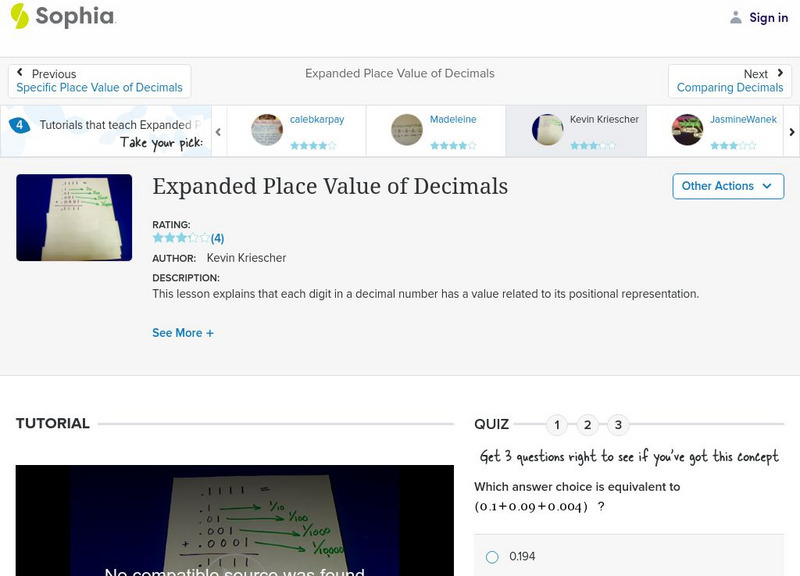Viewport: 800px width, 576px height.
Task: Click calebkarpay's avatar thumbnail
Action: pyautogui.click(x=267, y=130)
